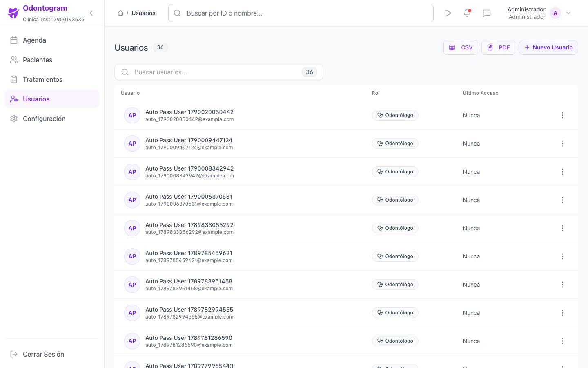Collapse the sidebar with the chevron
The height and width of the screenshot is (368, 588).
coord(91,13)
